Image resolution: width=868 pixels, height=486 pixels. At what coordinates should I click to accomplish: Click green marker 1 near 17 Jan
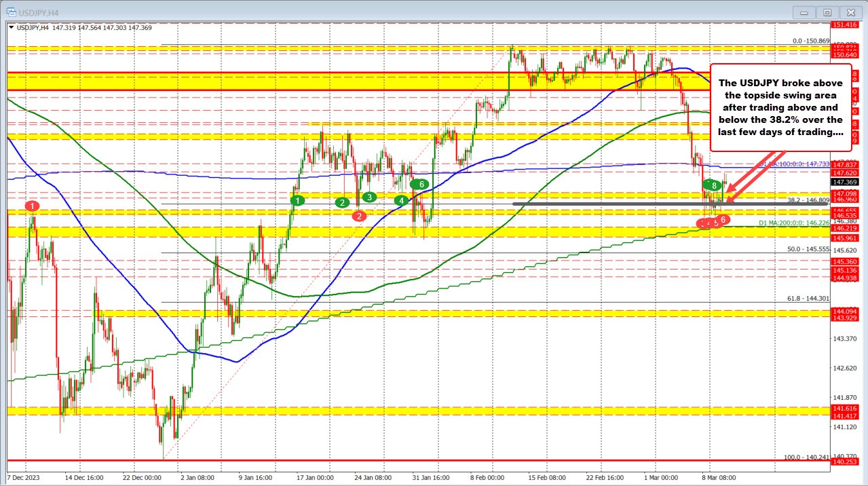297,200
